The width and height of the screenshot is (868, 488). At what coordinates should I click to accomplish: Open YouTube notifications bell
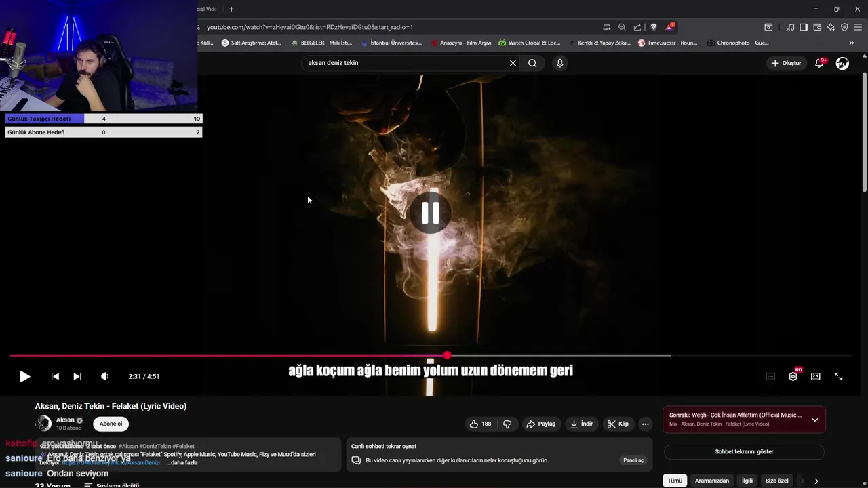click(819, 63)
